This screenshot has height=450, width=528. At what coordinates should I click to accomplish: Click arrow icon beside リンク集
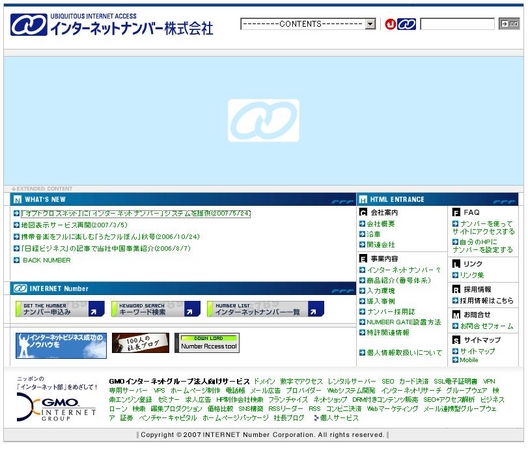point(455,275)
